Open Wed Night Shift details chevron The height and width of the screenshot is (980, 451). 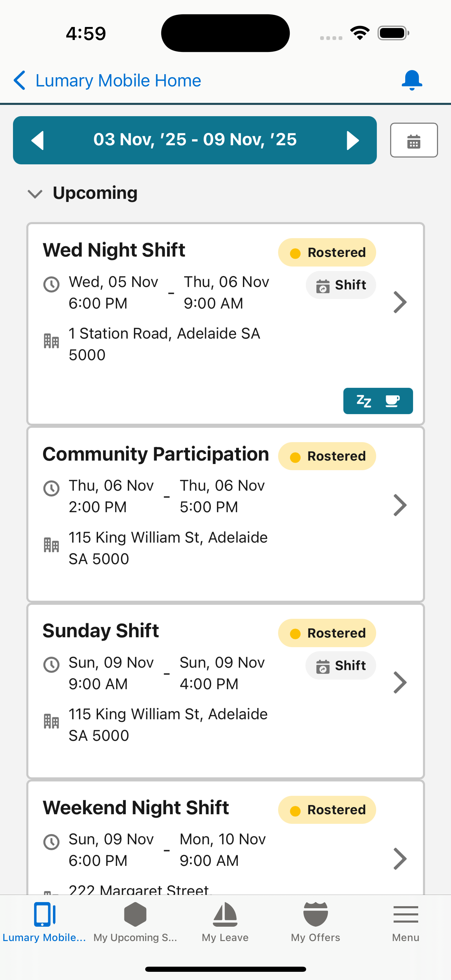(x=400, y=302)
